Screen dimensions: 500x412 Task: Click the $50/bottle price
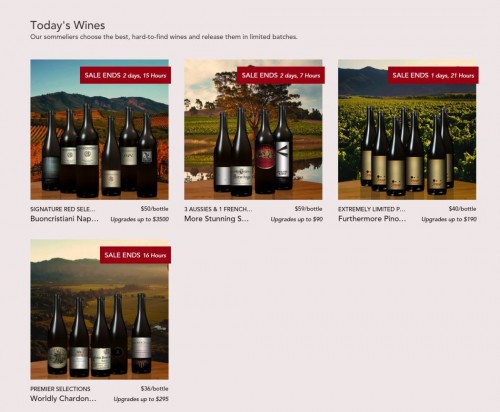coord(154,209)
